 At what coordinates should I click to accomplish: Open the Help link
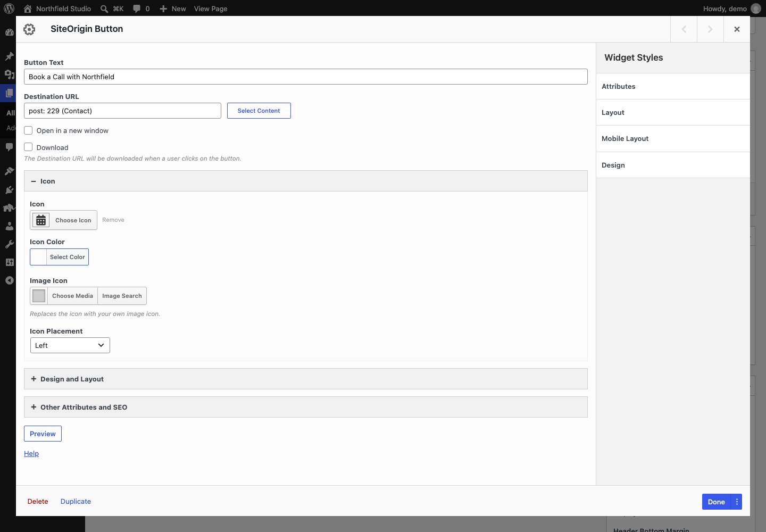click(x=31, y=453)
